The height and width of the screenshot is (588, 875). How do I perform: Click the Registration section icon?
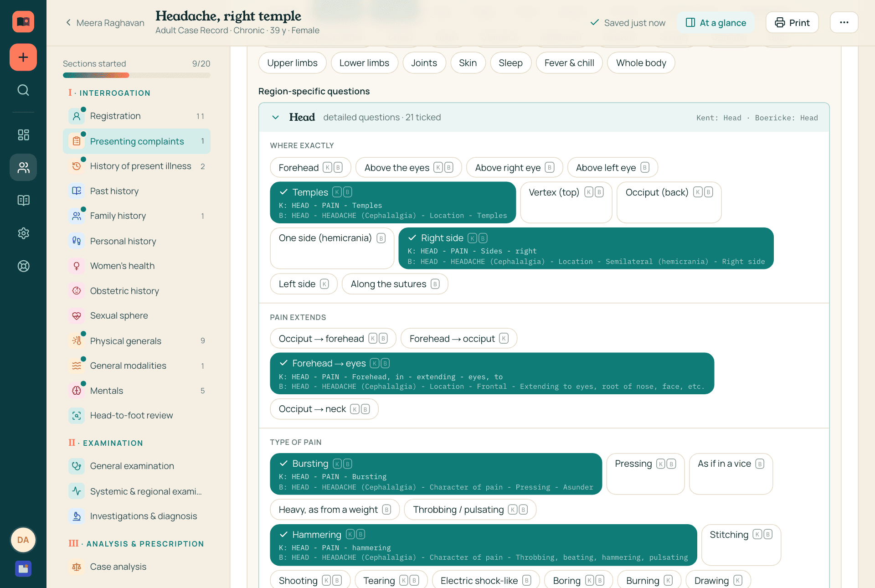click(77, 116)
